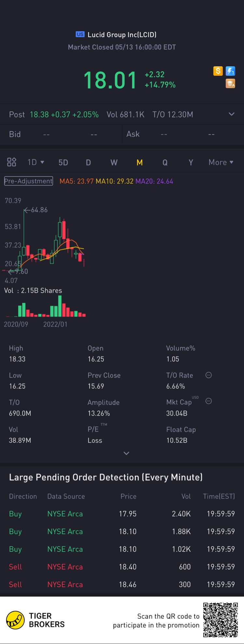This screenshot has width=244, height=644.
Task: Tap the US market flag badge
Action: pos(80,34)
